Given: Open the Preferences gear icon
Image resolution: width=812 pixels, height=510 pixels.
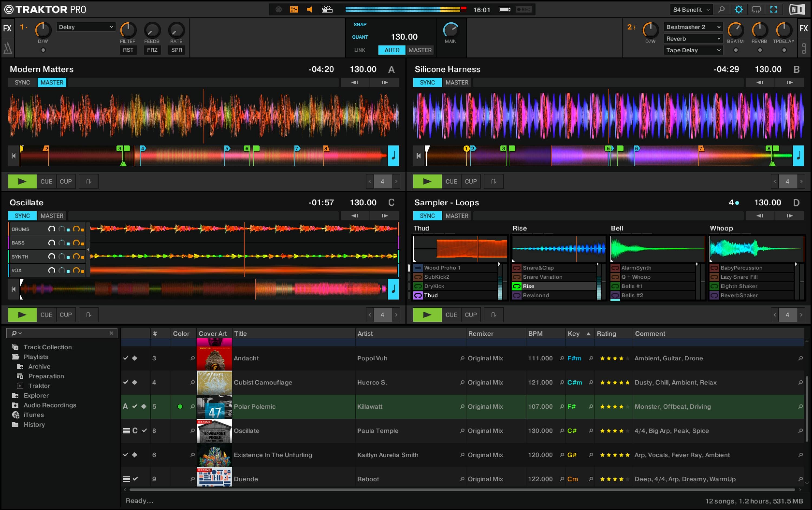Looking at the screenshot, I should [738, 9].
